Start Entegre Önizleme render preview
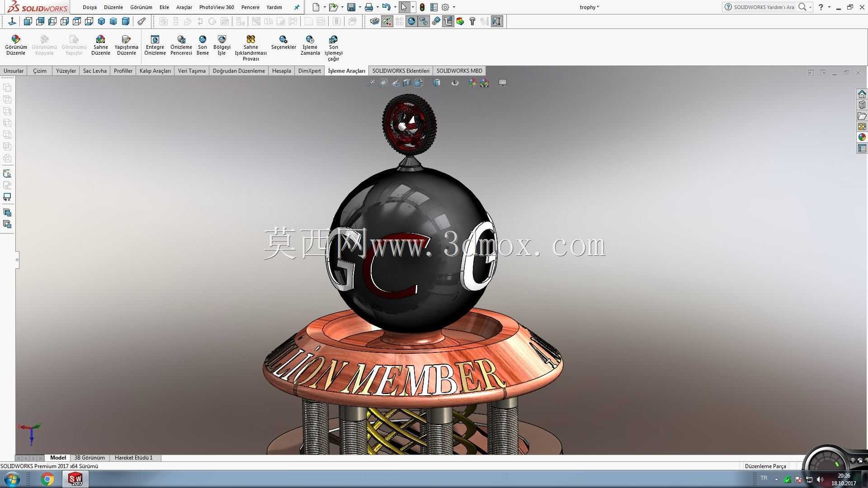This screenshot has width=868, height=488. click(x=155, y=45)
